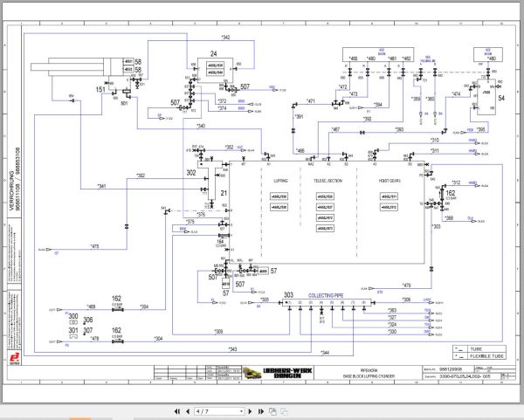Screen dimensions: 524x420
Task: Click the 'LUFFING' section heading
Action: pos(280,181)
